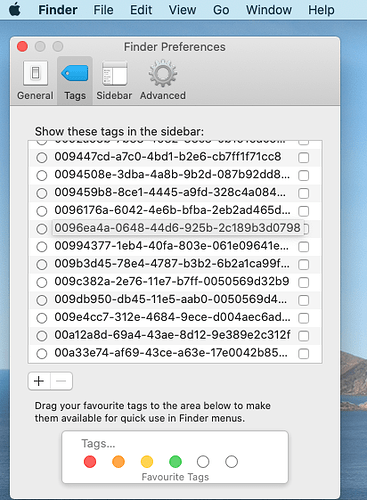Click color circle of tag 009c382a-2e76
Screen dimensions: 367x500
(x=42, y=282)
